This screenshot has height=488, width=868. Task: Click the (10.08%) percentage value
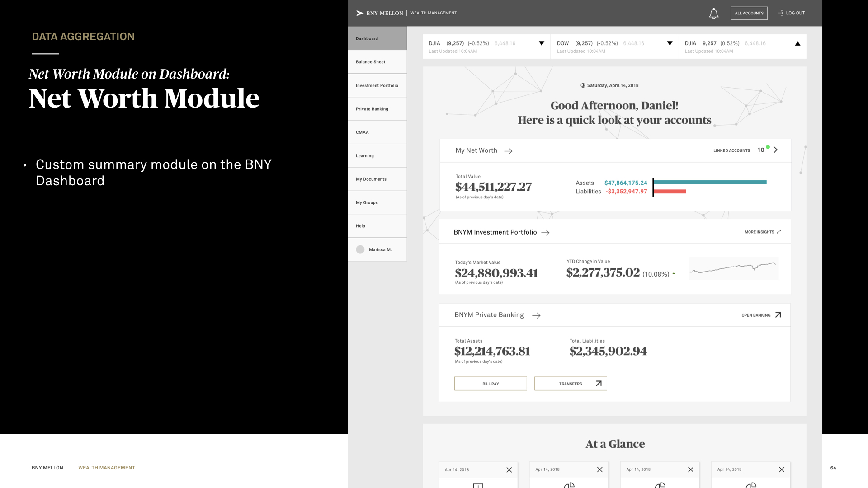pos(656,274)
